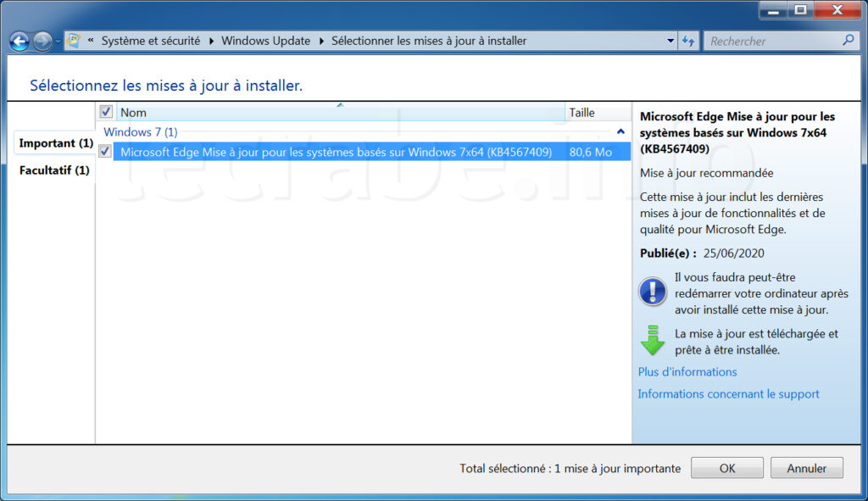
Task: Go to Système et sécurité breadcrumb
Action: click(151, 41)
